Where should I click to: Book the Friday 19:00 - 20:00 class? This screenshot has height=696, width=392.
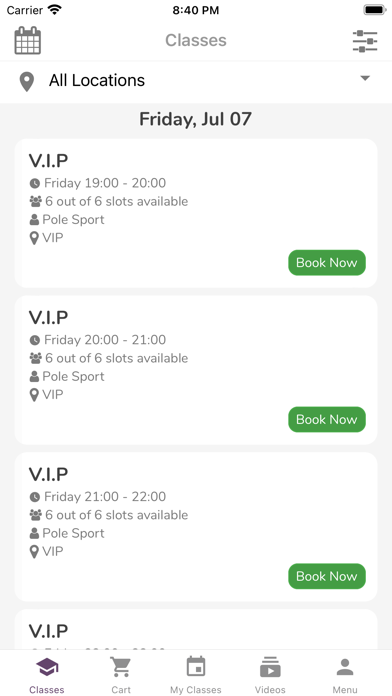tap(327, 263)
